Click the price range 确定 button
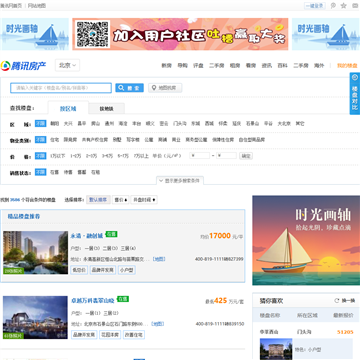Screen dimensions: 360x360 [x=246, y=156]
